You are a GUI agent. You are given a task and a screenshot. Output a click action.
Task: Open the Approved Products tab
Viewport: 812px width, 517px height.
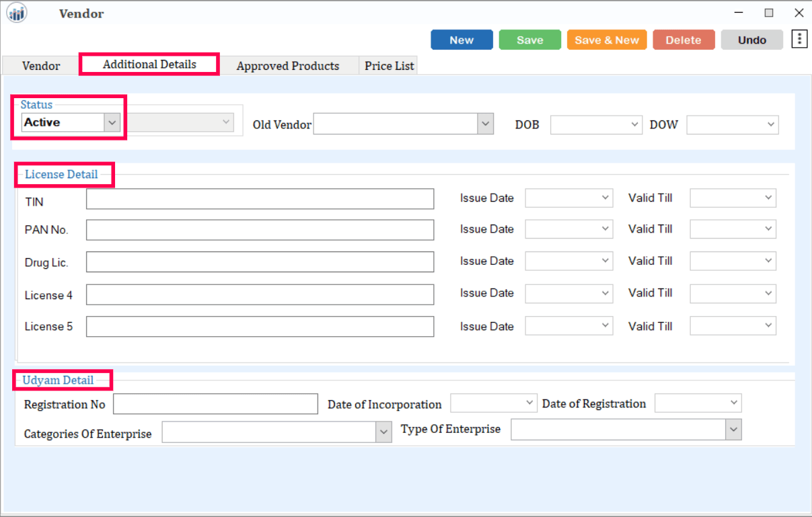pyautogui.click(x=287, y=66)
